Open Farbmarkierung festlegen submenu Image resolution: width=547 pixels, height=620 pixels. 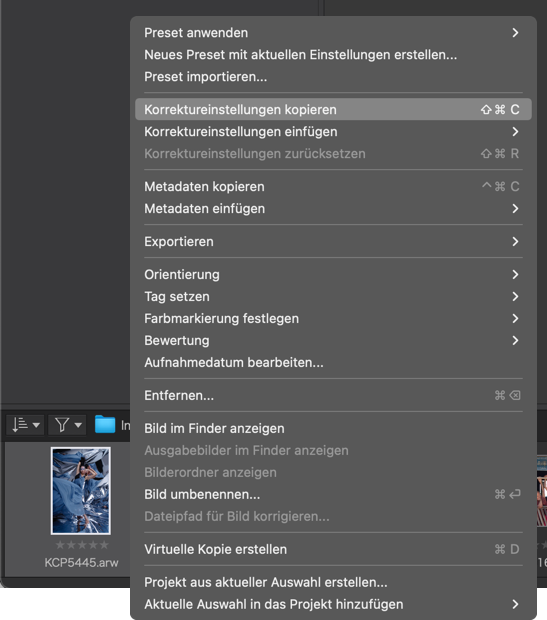coord(333,318)
